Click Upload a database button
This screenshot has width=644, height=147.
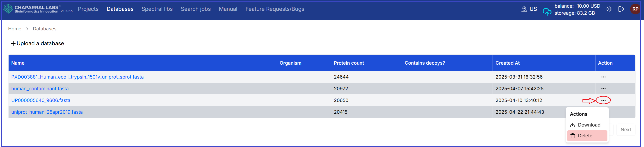[x=37, y=43]
